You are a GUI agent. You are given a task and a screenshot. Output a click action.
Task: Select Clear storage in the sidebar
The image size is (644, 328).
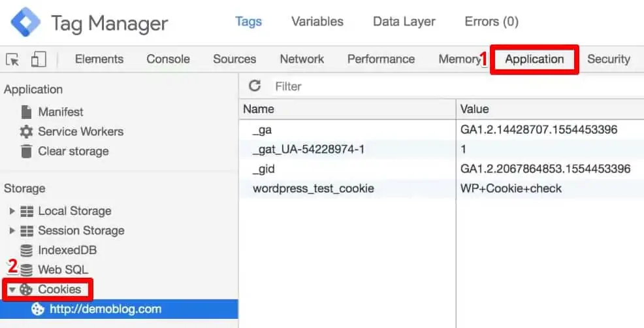click(x=74, y=151)
